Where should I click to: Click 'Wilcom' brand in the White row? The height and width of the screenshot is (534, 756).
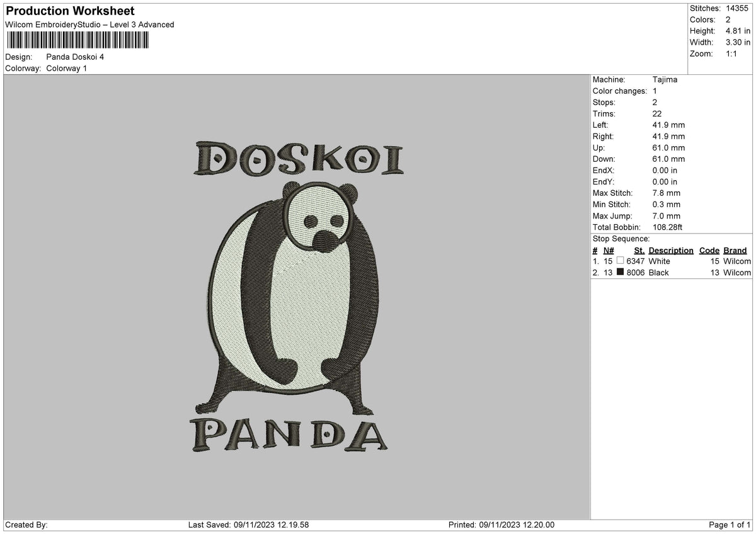(737, 261)
